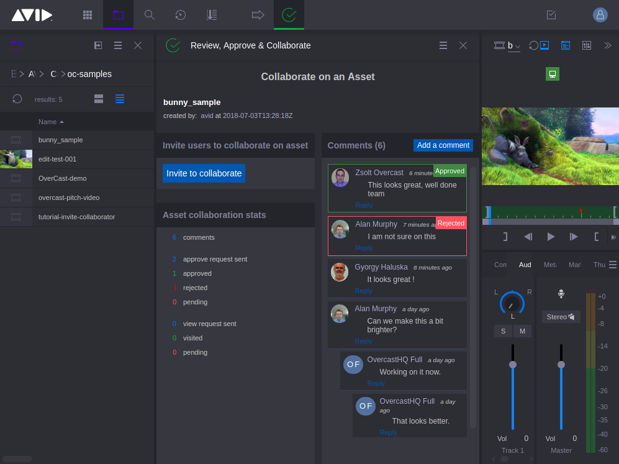This screenshot has width=619, height=464.
Task: Reply to Alan Murphy's brighter comment
Action: point(363,341)
